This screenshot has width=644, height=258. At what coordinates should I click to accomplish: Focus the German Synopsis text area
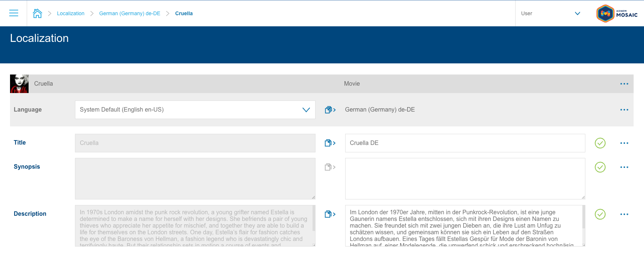465,179
